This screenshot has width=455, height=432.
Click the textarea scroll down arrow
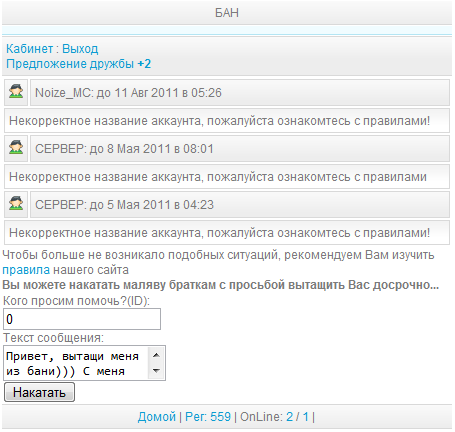pos(156,371)
